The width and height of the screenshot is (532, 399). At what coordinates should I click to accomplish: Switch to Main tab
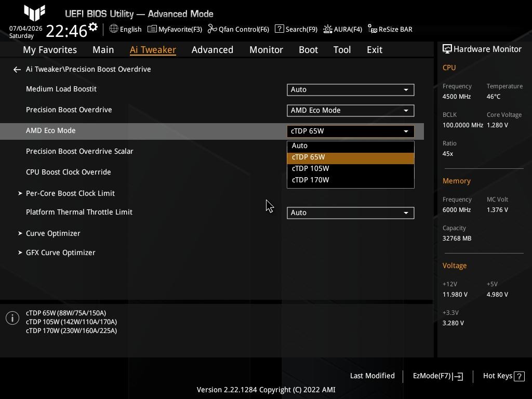tap(103, 50)
